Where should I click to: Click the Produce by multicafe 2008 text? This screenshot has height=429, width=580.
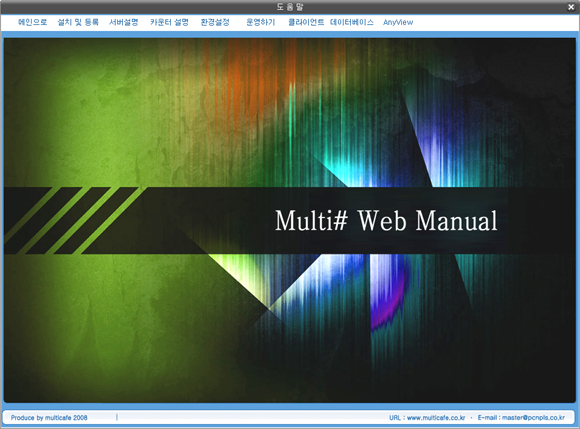tap(49, 418)
